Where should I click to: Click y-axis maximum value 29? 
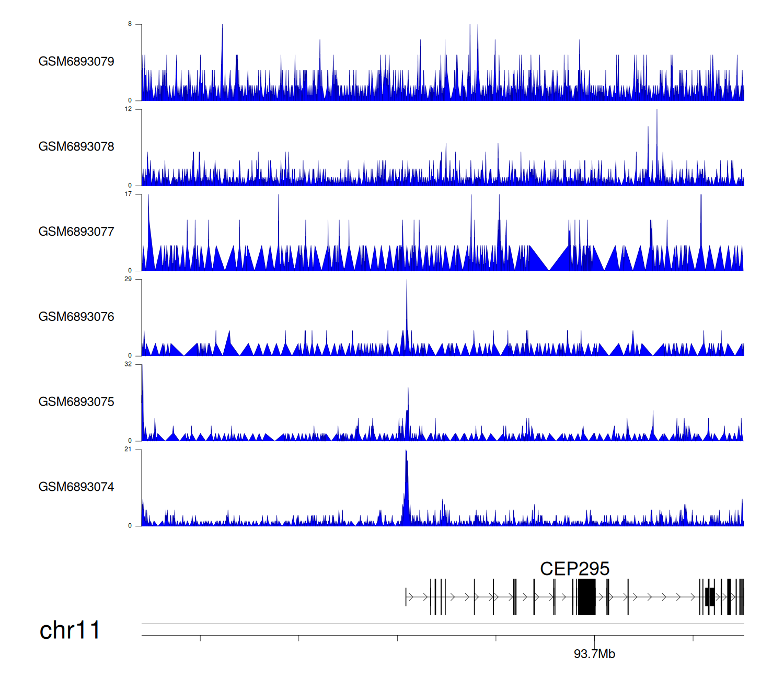(128, 279)
